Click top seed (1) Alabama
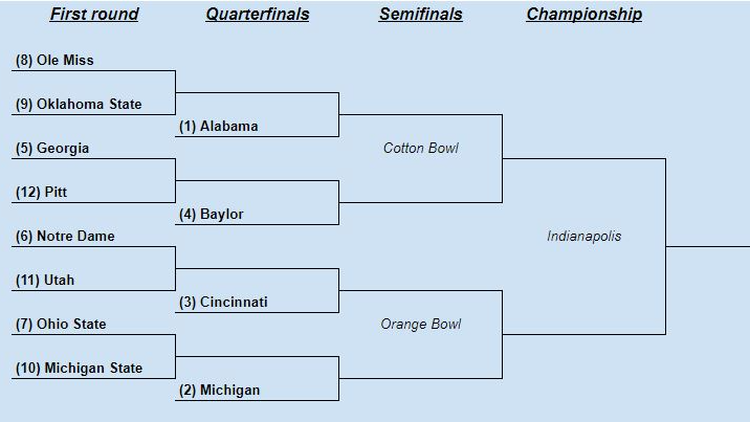 pyautogui.click(x=218, y=126)
